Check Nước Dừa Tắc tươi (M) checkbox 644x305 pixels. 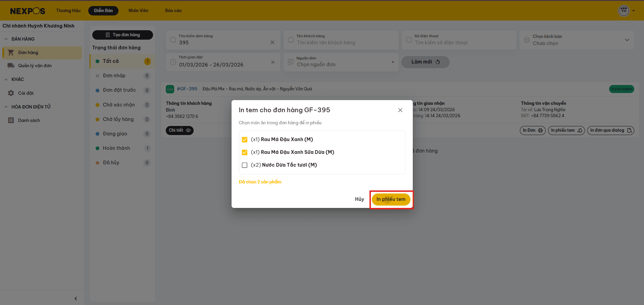point(245,165)
